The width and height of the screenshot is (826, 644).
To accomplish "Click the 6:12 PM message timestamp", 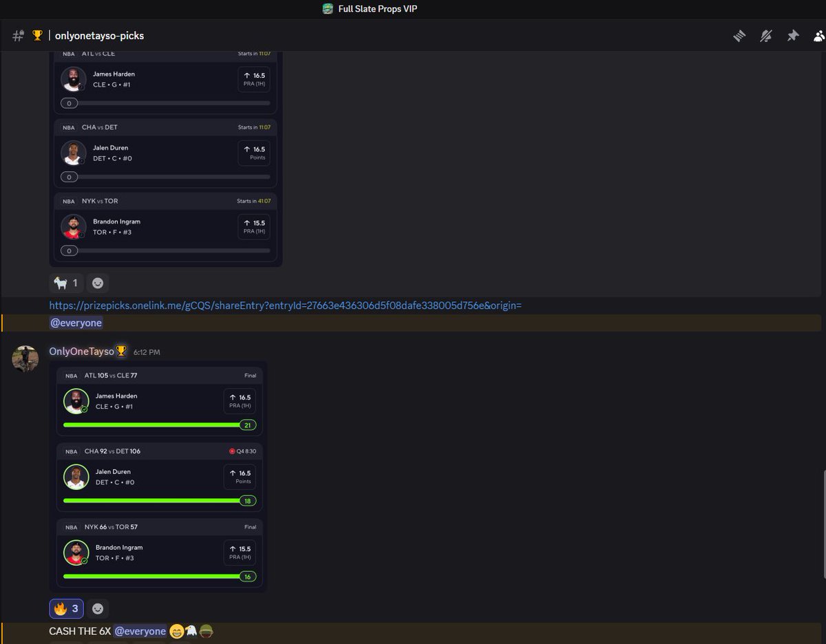I will (147, 352).
